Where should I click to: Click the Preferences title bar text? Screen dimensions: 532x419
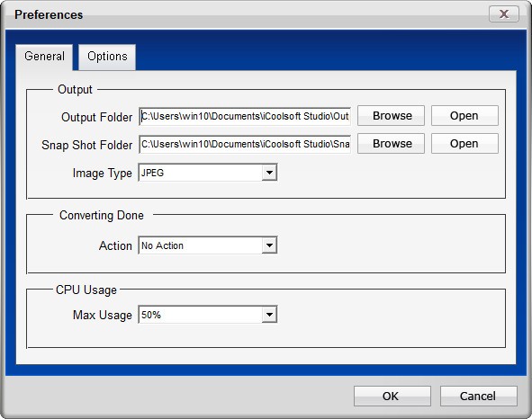pyautogui.click(x=49, y=15)
